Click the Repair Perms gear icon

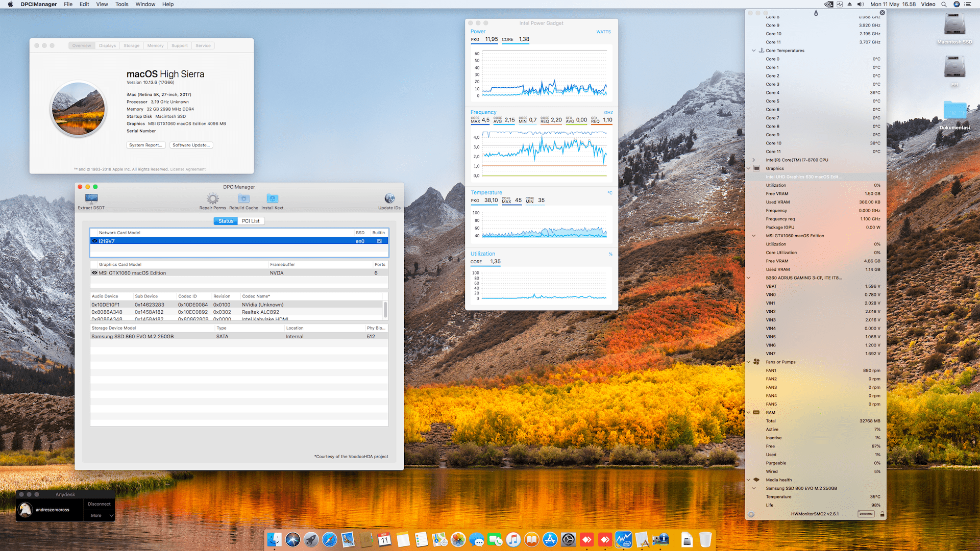212,198
